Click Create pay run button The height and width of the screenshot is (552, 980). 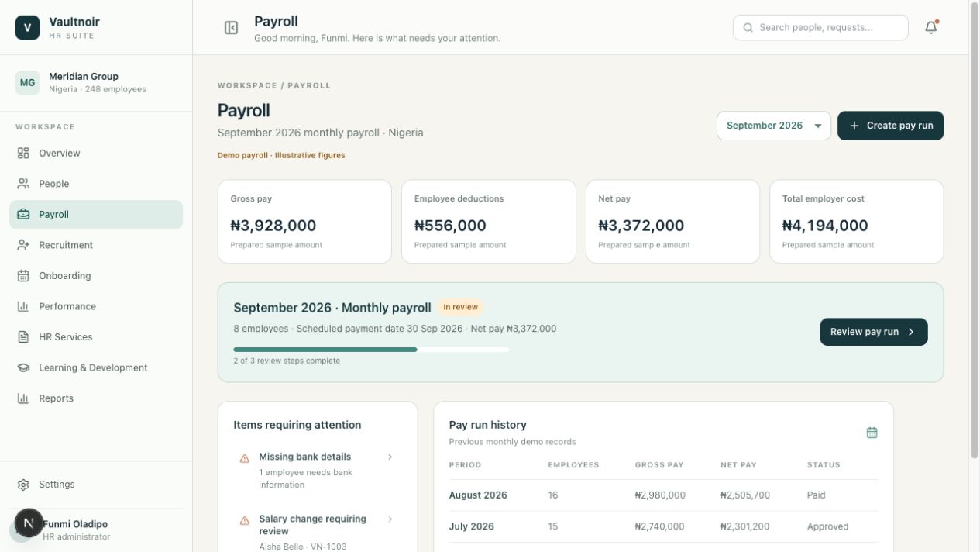890,126
